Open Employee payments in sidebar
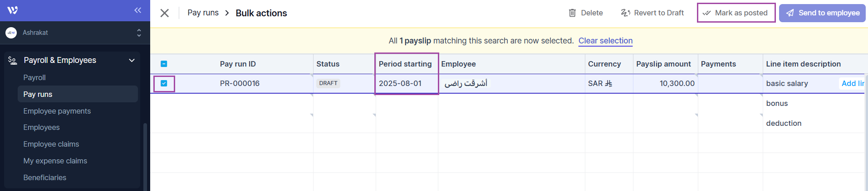 tap(57, 111)
